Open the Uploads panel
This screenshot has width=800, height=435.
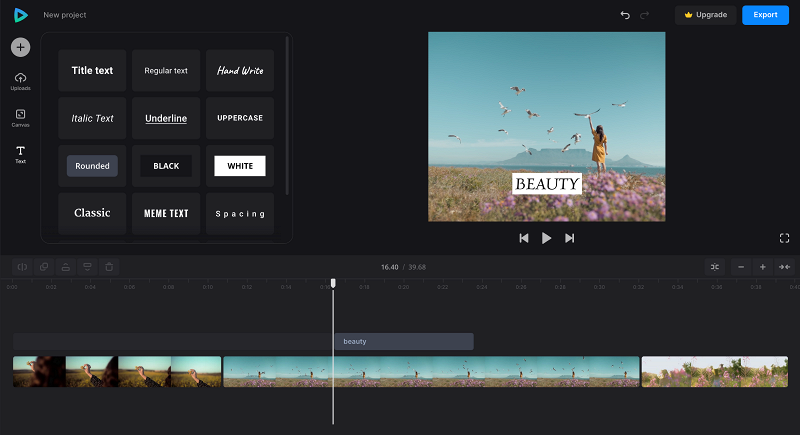click(x=20, y=82)
